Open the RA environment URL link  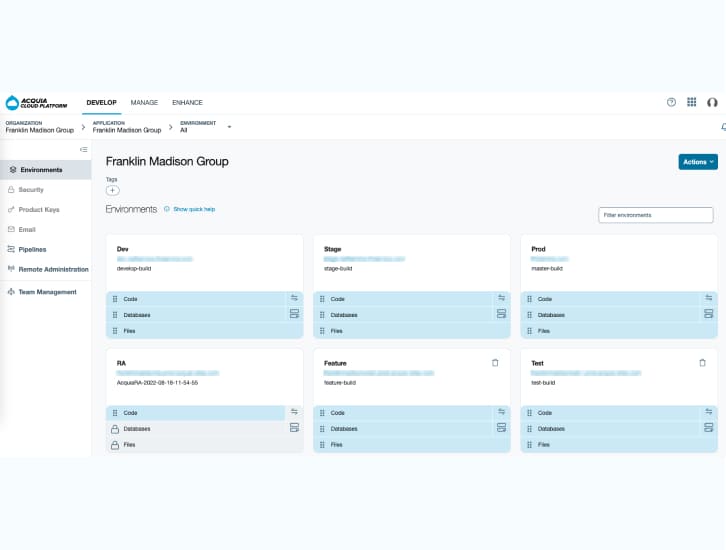168,373
